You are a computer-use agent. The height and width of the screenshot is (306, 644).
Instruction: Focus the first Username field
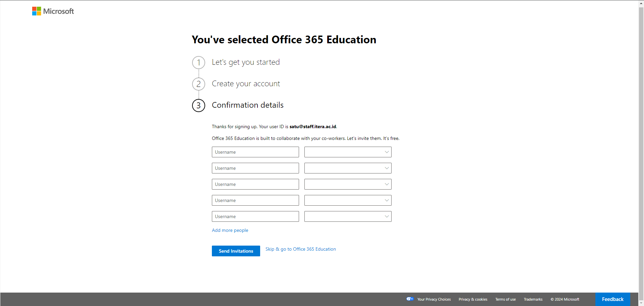pos(255,152)
